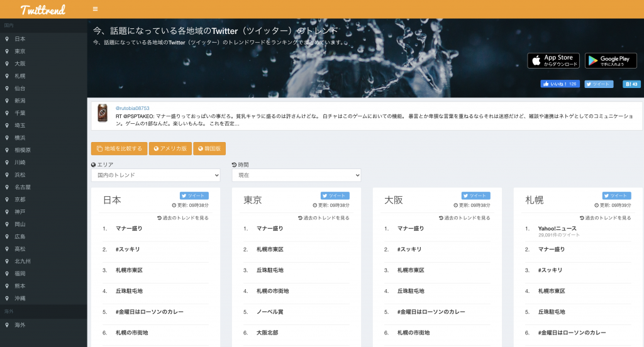Toggle the hamburger menu icon
This screenshot has height=347, width=644.
96,9
